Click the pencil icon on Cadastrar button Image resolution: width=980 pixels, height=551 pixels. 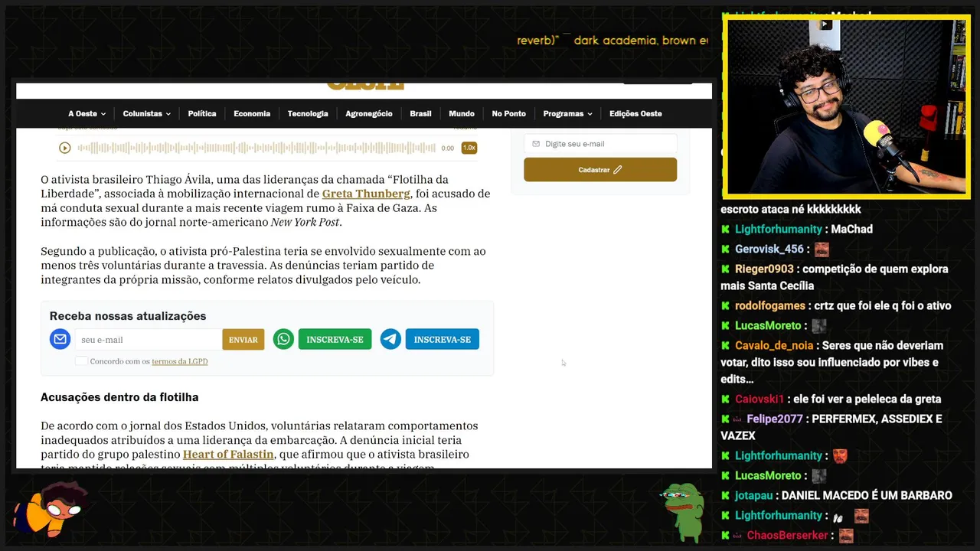pyautogui.click(x=617, y=170)
